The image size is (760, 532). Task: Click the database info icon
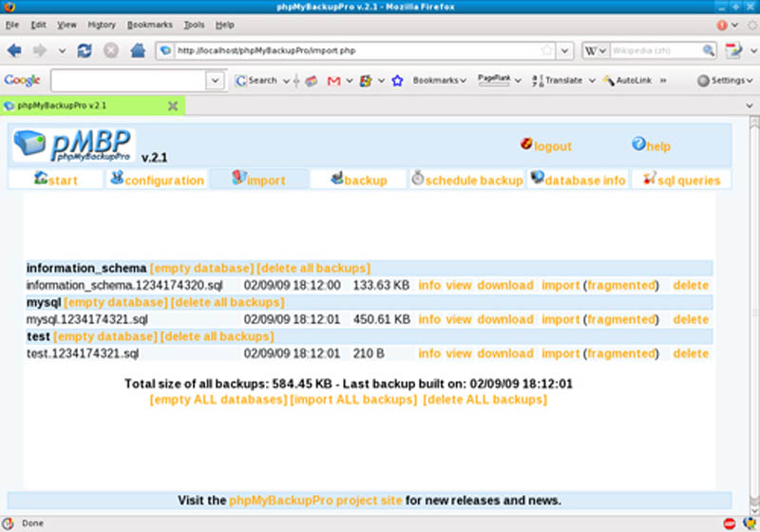[x=537, y=178]
